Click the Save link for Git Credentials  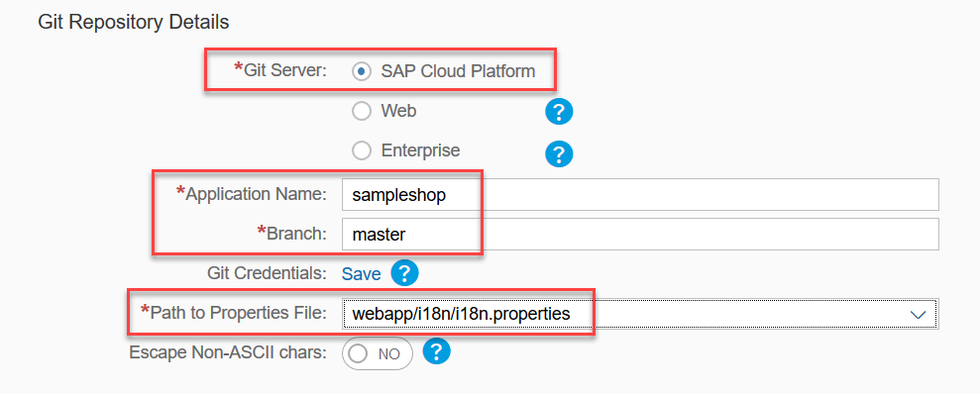362,274
